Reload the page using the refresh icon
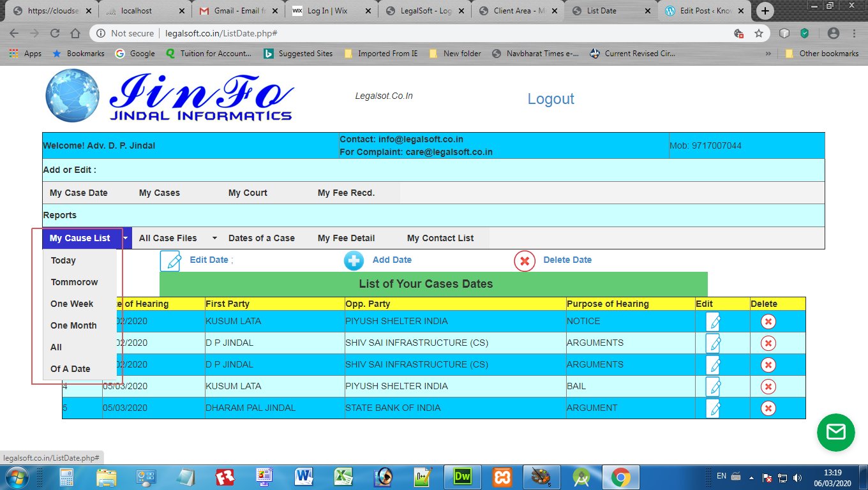Screen dimensions: 868x490 click(54, 33)
